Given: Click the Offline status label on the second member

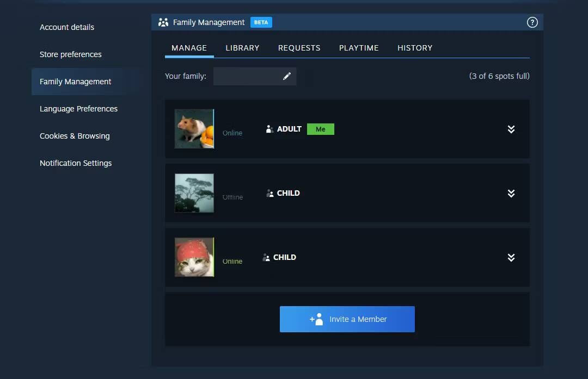Looking at the screenshot, I should click(x=232, y=197).
